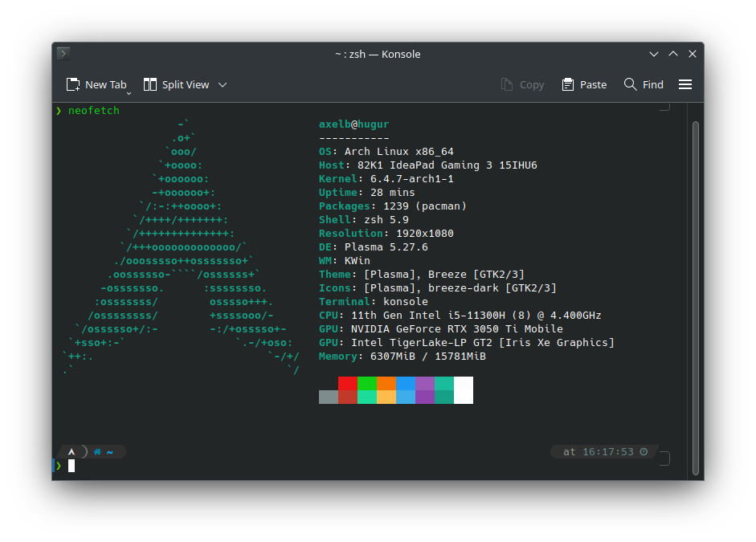
Task: Click the light purple color block
Action: 425,384
